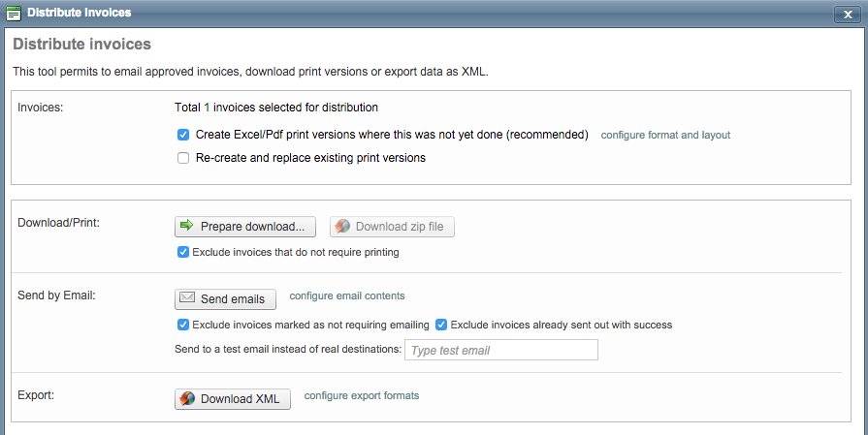Viewport: 868px width, 435px height.
Task: Open the configure export formats link
Action: (362, 395)
